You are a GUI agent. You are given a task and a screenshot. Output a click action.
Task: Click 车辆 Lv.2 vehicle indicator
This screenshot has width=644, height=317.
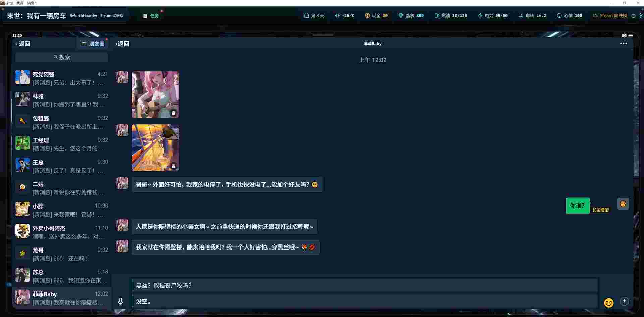tap(532, 16)
